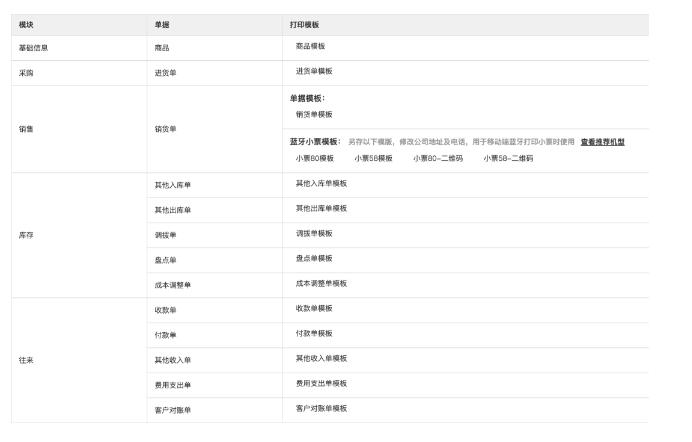
Task: Open the 小票80-二维码 template
Action: click(438, 158)
